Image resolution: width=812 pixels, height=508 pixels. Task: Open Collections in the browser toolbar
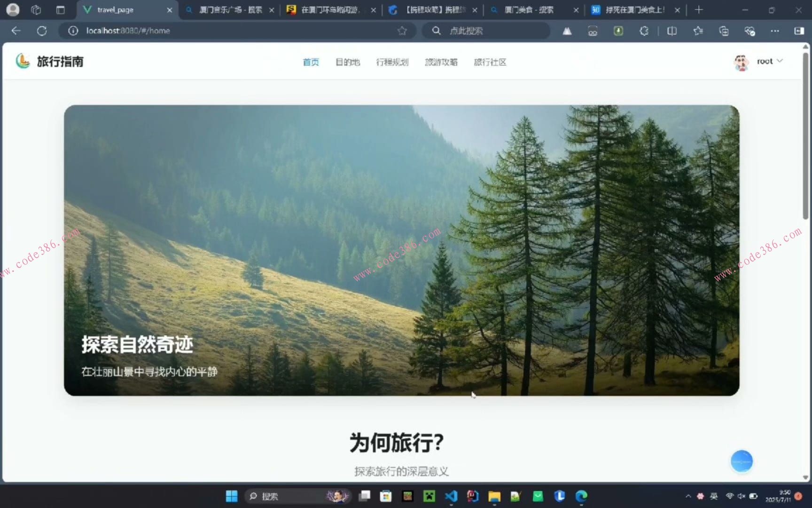tap(724, 31)
